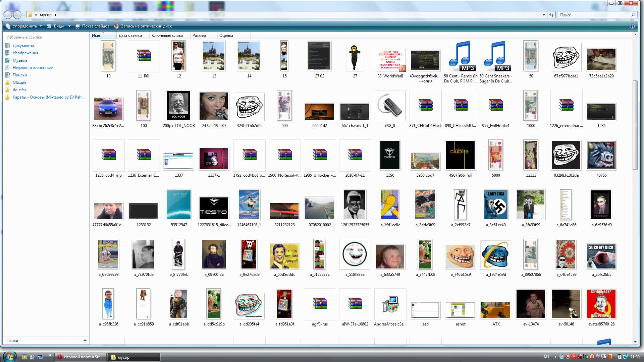Click the Refresh button next to address bar
This screenshot has height=362, width=644.
(x=551, y=15)
